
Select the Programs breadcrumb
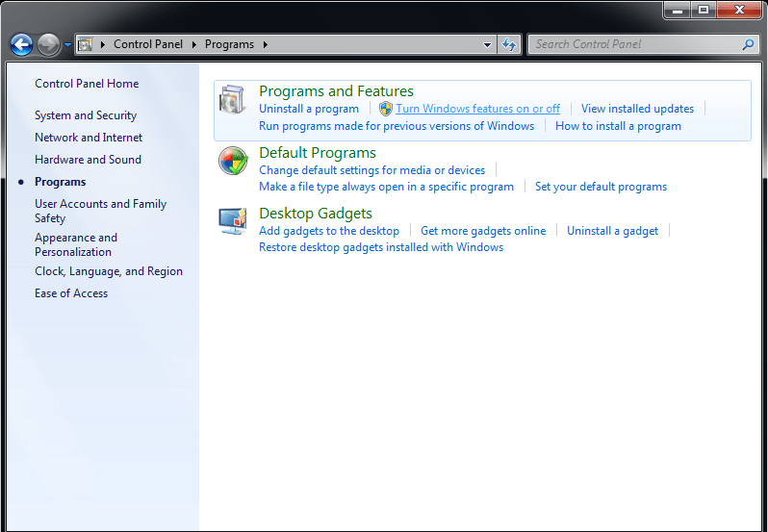pyautogui.click(x=229, y=44)
